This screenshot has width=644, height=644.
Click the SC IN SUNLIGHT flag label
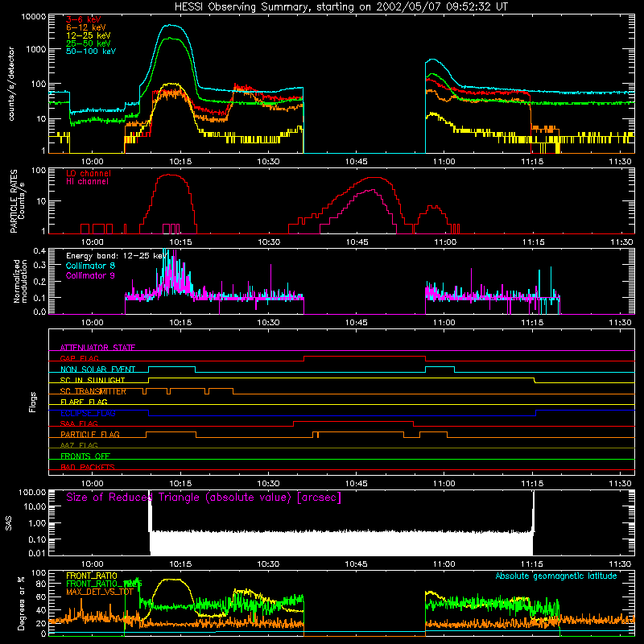pos(93,380)
